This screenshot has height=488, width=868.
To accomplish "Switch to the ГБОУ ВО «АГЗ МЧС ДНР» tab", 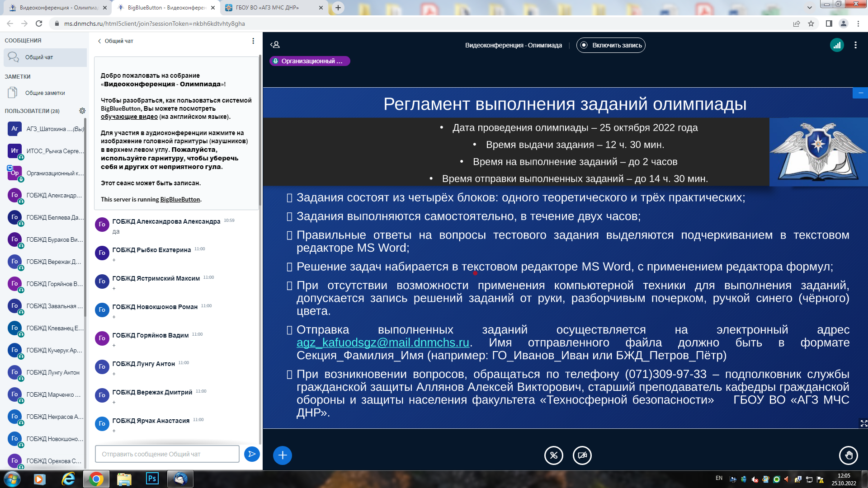I will pyautogui.click(x=267, y=8).
